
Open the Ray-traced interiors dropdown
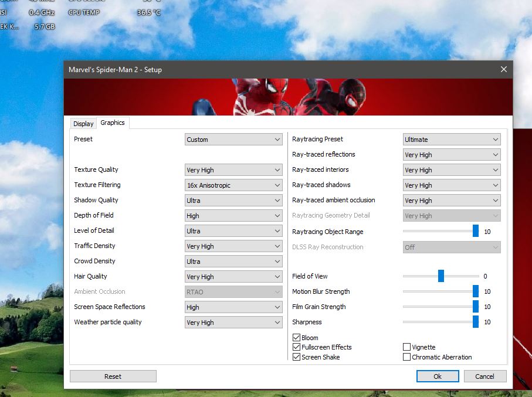(x=452, y=170)
